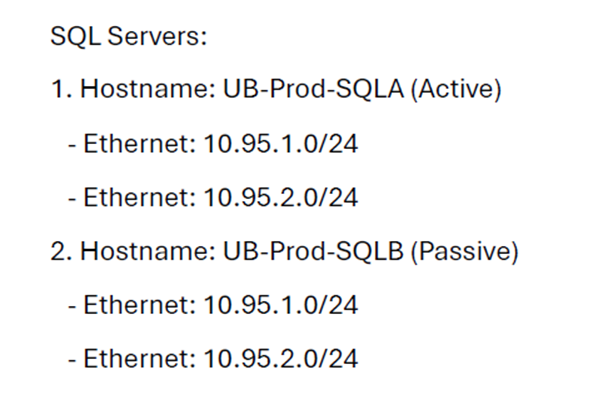Click 10.95.2.0/24 subnet under UB-Prod-SQLA
The width and height of the screenshot is (608, 415).
coord(278,199)
